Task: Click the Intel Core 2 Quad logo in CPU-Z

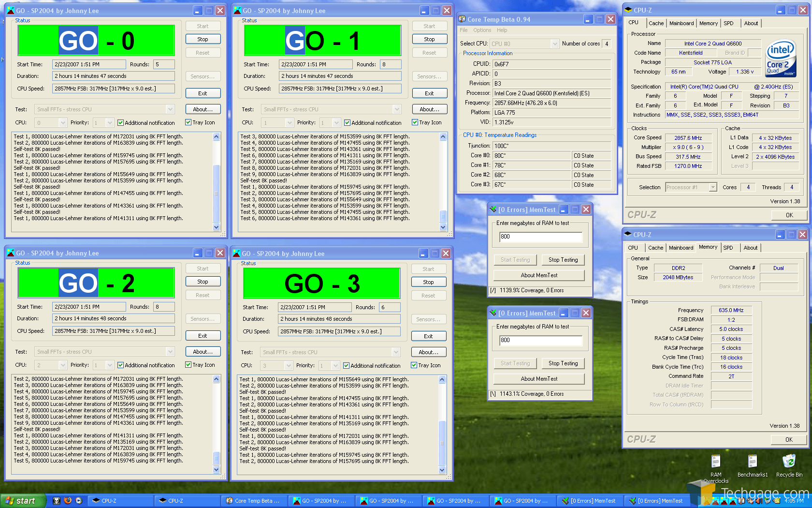Action: coord(781,59)
